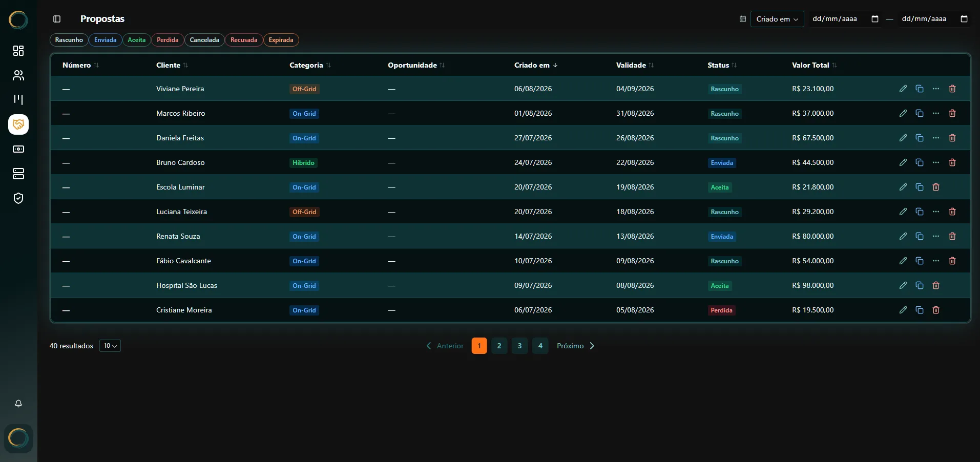Toggle the Enviada status filter chip
980x462 pixels.
click(106, 40)
